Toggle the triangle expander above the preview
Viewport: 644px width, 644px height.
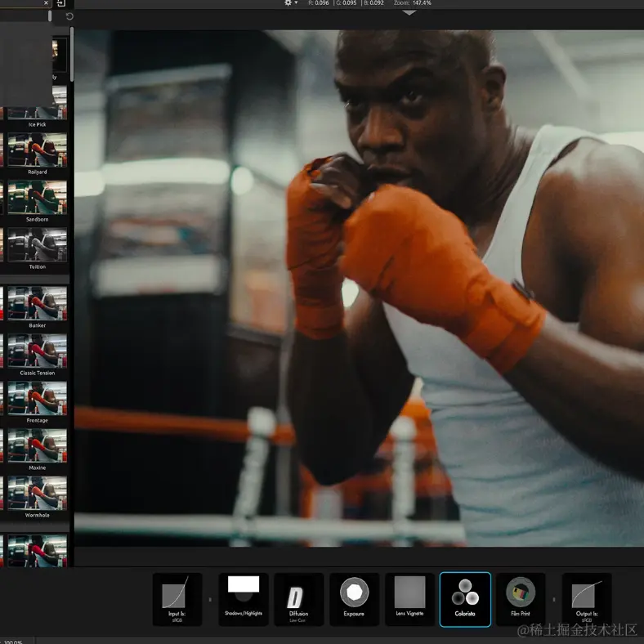pyautogui.click(x=409, y=13)
